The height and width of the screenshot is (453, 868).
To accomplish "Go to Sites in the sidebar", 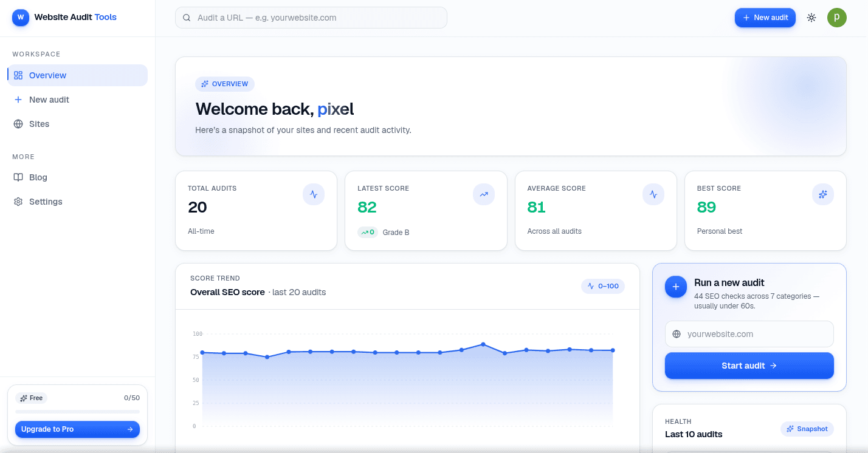I will click(77, 124).
